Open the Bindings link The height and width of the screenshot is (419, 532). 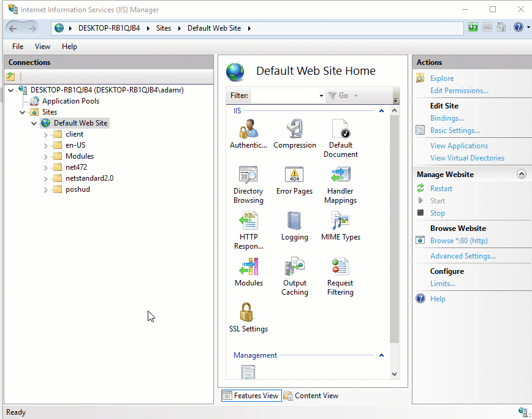pos(447,118)
